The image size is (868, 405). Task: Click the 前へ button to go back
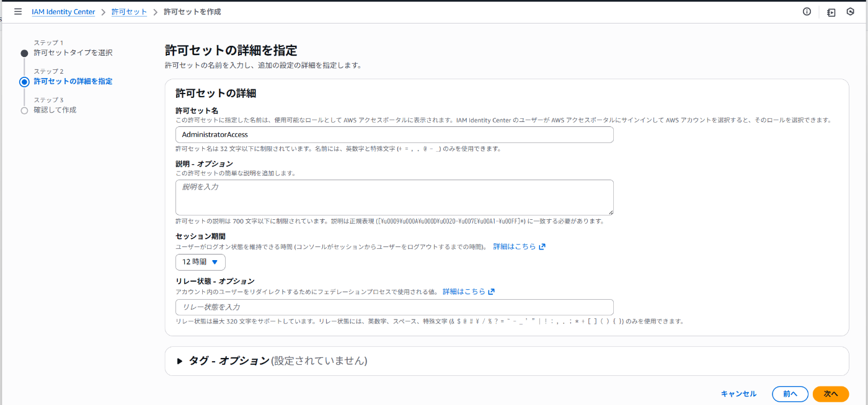coord(790,394)
